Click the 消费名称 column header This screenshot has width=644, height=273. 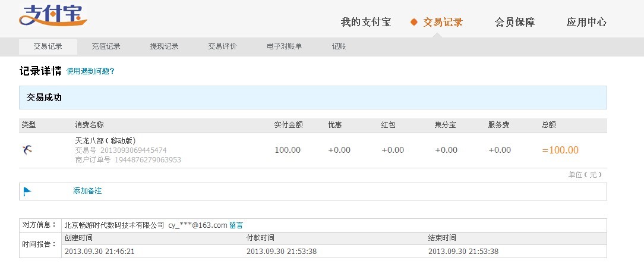89,125
